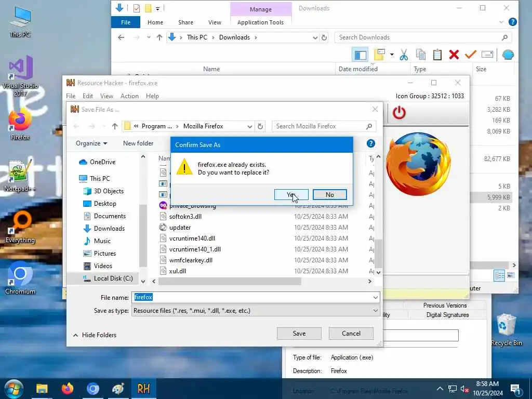Create a New folder in save dialog
This screenshot has height=399, width=532.
(x=138, y=143)
